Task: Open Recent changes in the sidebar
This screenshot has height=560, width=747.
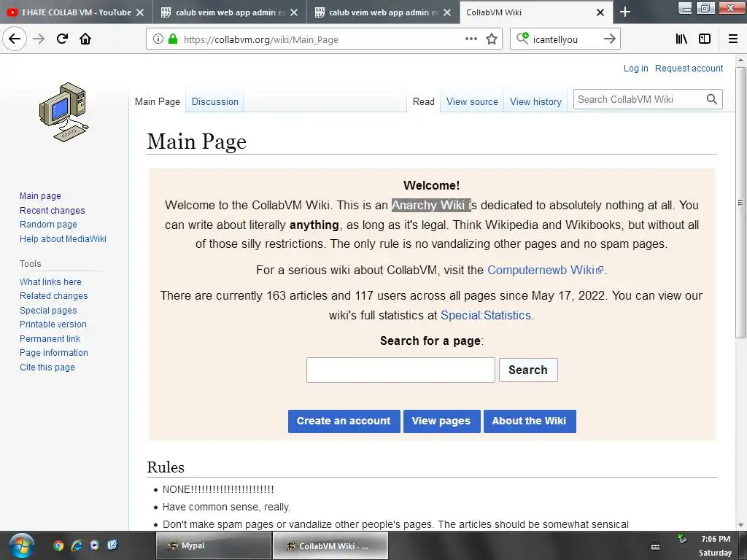Action: pos(53,211)
